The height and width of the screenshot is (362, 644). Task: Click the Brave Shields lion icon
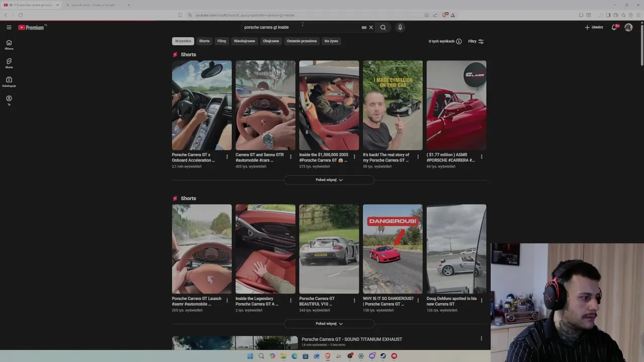pyautogui.click(x=445, y=15)
